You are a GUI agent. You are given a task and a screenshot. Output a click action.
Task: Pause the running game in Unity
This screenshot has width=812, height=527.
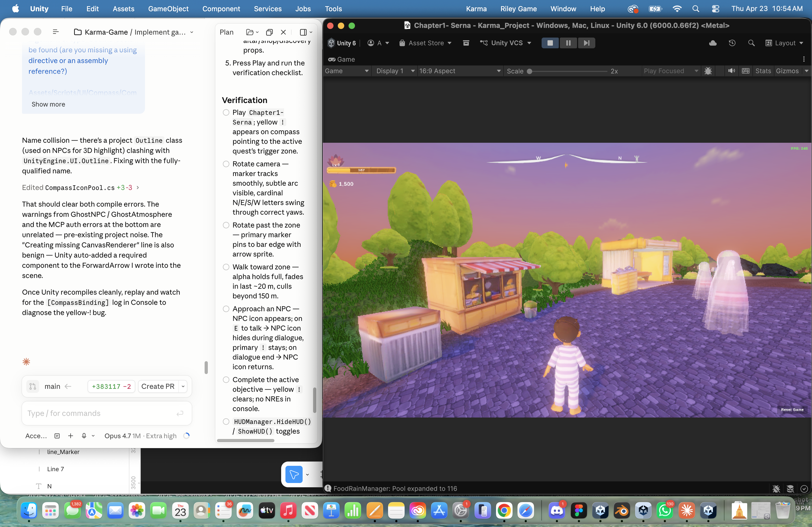(568, 43)
